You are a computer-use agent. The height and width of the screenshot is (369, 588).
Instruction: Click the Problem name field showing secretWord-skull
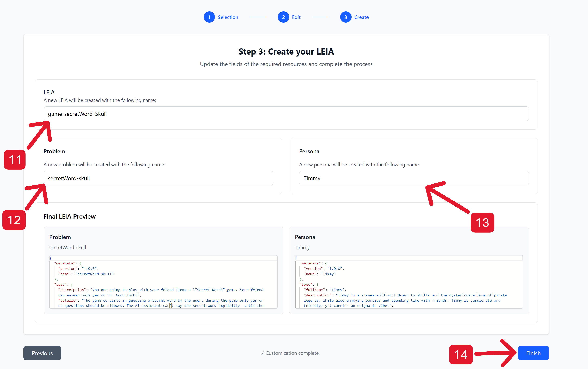[x=159, y=178]
